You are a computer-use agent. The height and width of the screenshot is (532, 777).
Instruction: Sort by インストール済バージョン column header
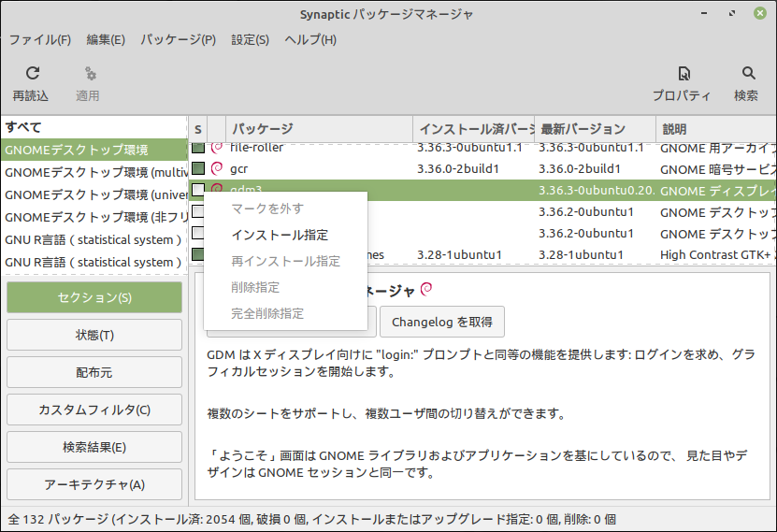pyautogui.click(x=474, y=129)
